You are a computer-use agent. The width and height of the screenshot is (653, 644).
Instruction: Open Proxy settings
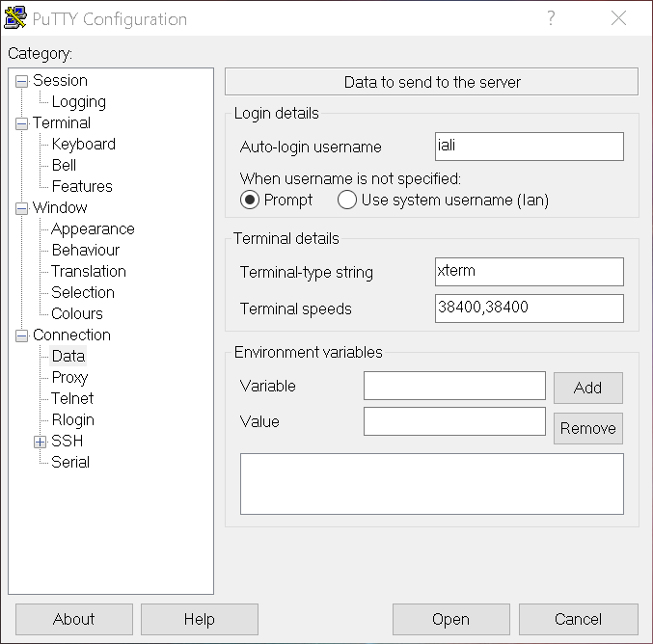tap(69, 377)
